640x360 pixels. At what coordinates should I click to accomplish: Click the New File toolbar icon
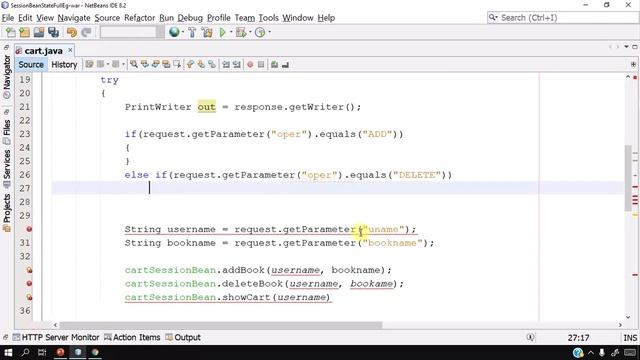[11, 32]
